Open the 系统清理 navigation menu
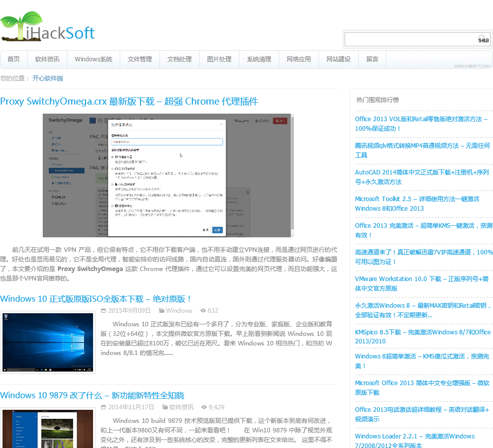The image size is (493, 448). tap(259, 59)
